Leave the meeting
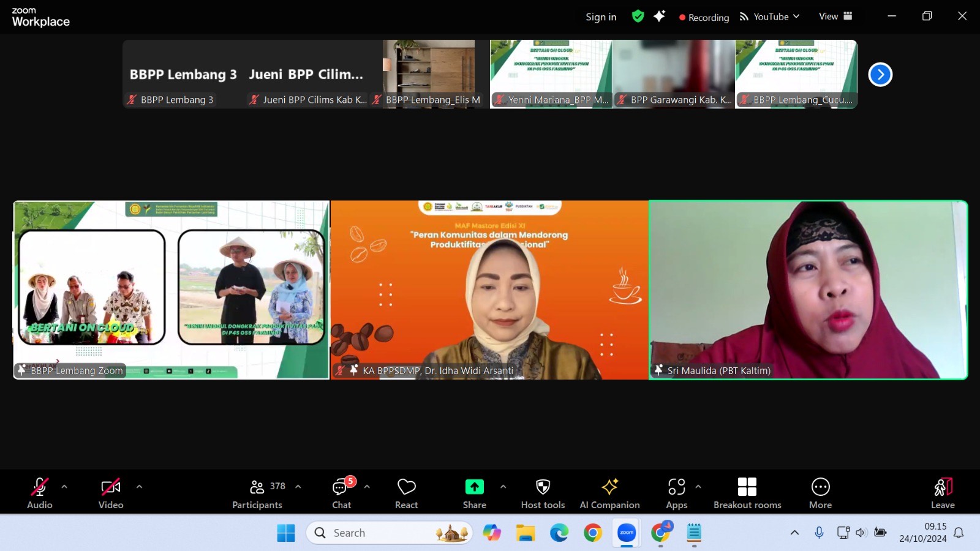This screenshot has width=980, height=551. (x=943, y=493)
